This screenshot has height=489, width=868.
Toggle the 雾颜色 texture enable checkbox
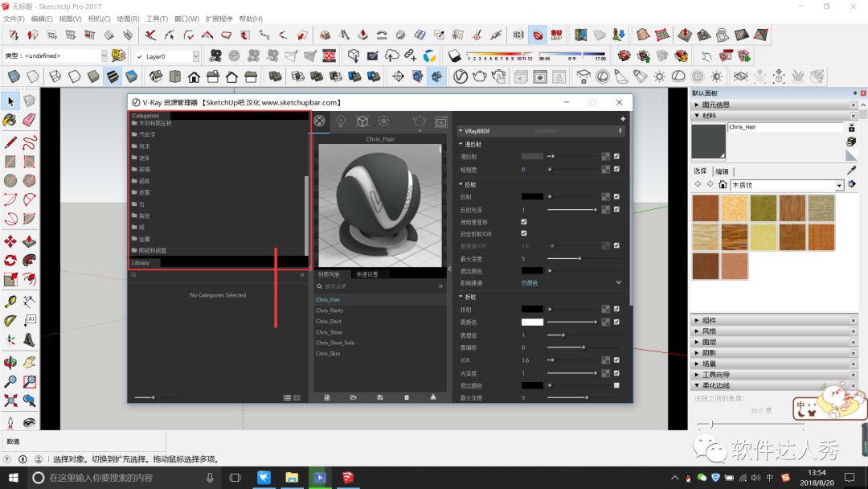[616, 322]
